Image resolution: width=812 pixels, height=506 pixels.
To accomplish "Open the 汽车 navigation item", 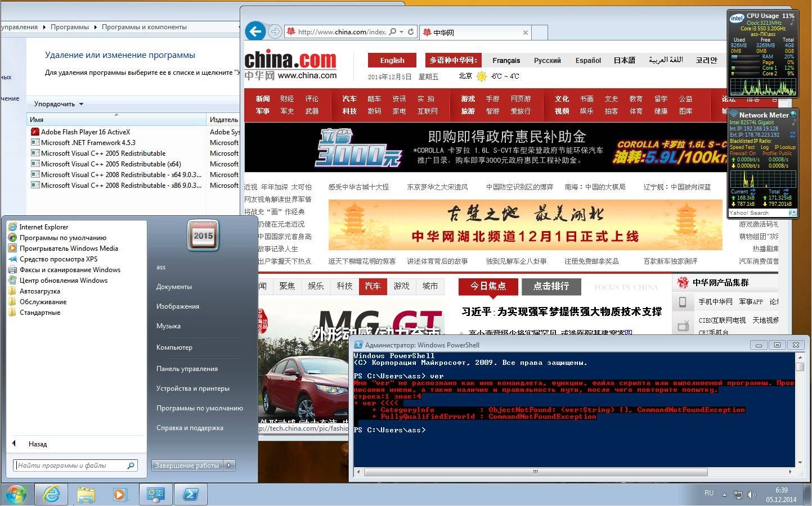I will pos(349,99).
